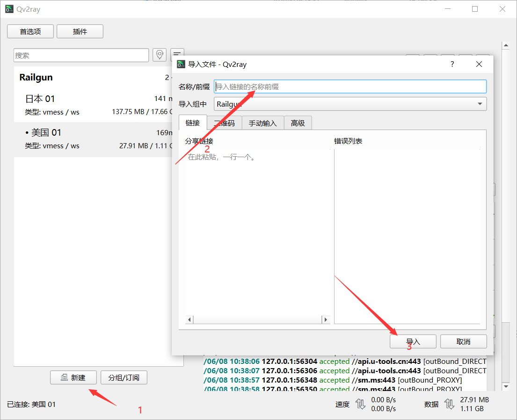
Task: Switch to the 高级 tab
Action: click(298, 123)
